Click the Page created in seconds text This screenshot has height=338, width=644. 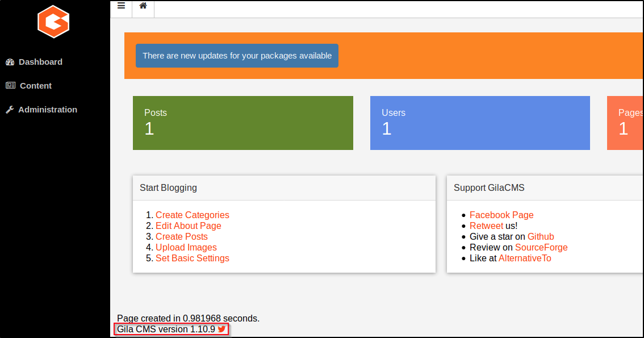(188, 318)
